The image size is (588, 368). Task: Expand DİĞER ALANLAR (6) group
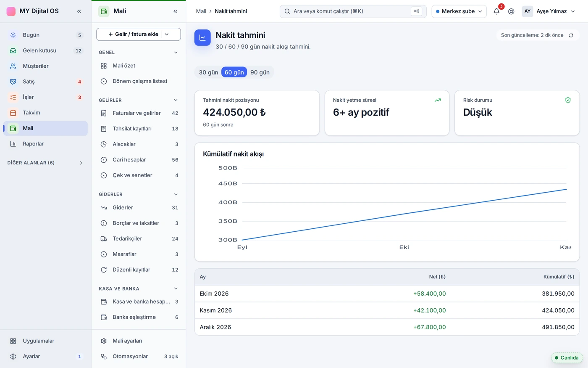tap(45, 163)
